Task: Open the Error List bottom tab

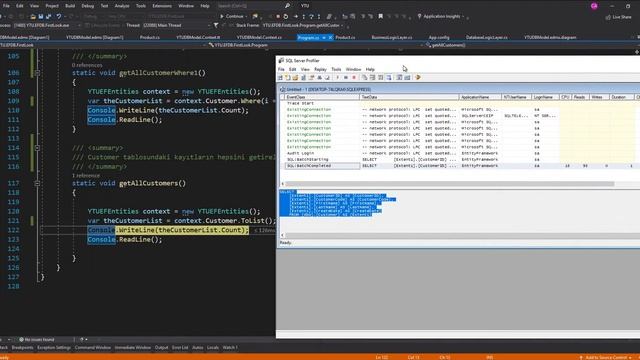Action: [180, 348]
